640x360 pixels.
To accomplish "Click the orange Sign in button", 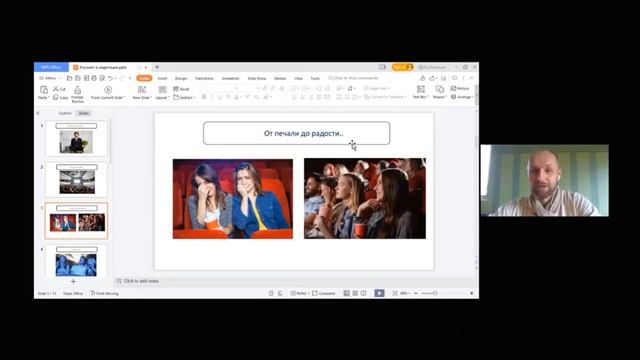I will click(402, 67).
